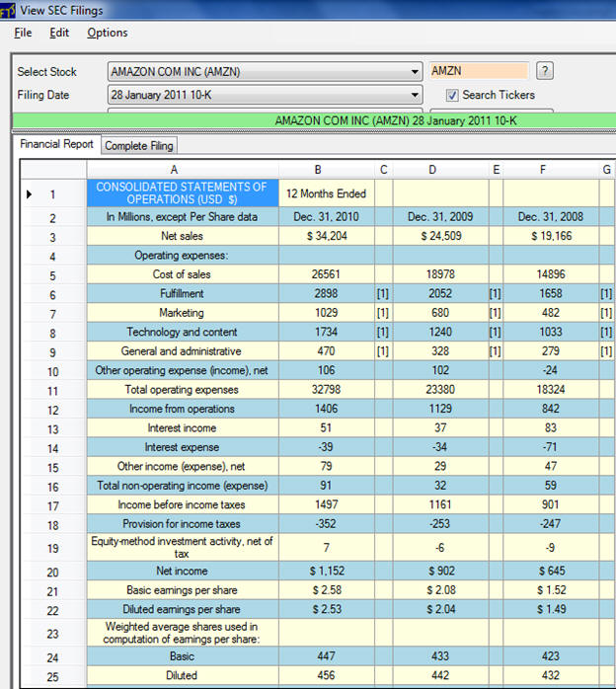Select column C header
Screen dimensions: 616x689
(x=384, y=170)
